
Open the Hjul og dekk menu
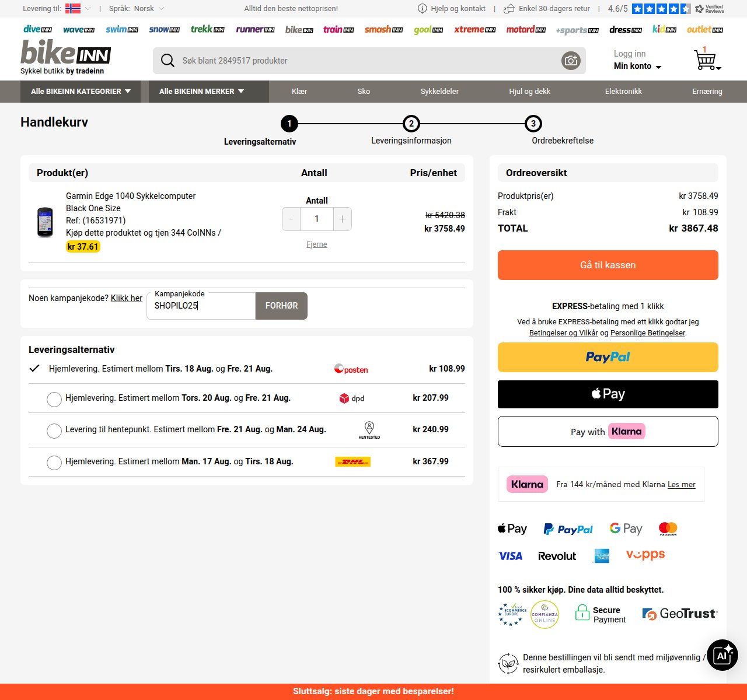529,92
